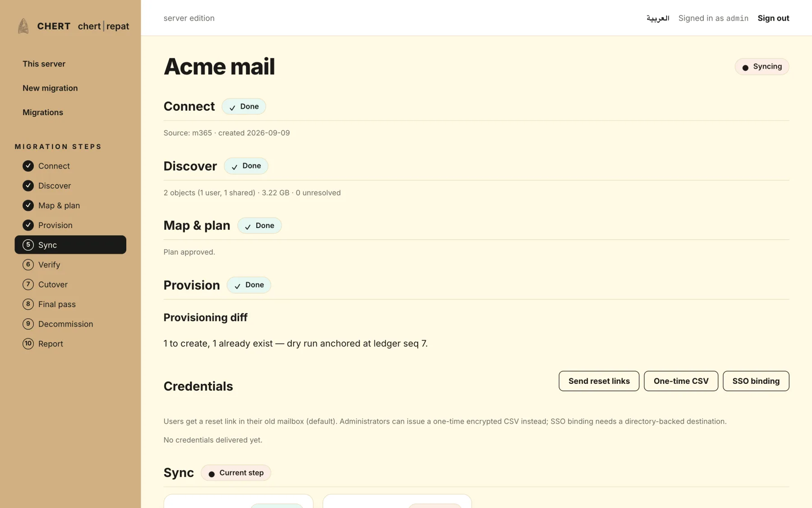This screenshot has height=508, width=812.
Task: Go to Provision migration step
Action: tap(70, 225)
